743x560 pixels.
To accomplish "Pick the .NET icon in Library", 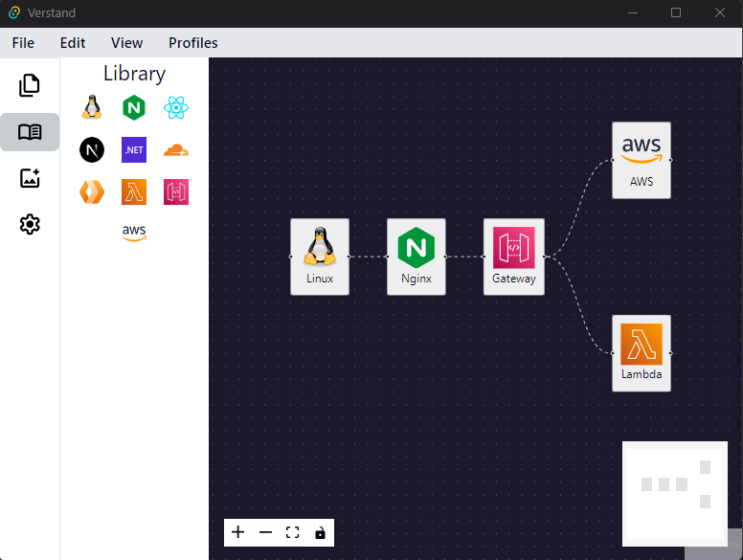I will tap(134, 149).
